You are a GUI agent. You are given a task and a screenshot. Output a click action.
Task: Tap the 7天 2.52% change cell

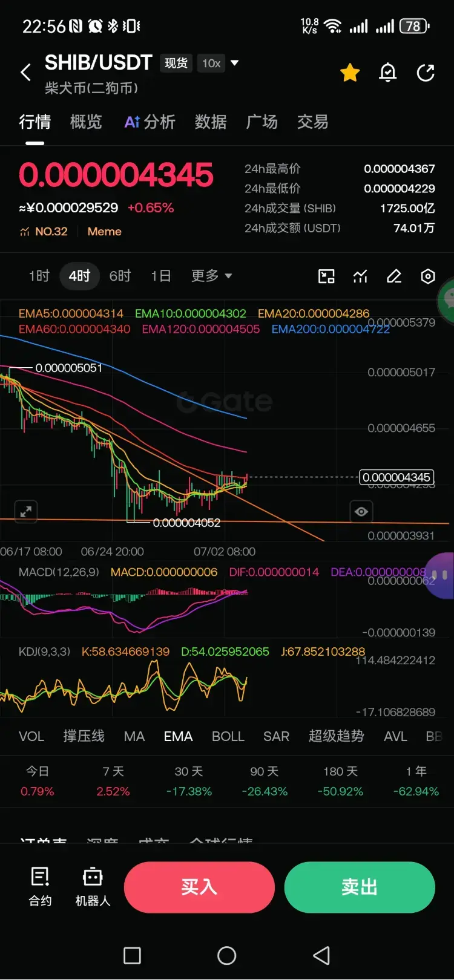tap(113, 781)
